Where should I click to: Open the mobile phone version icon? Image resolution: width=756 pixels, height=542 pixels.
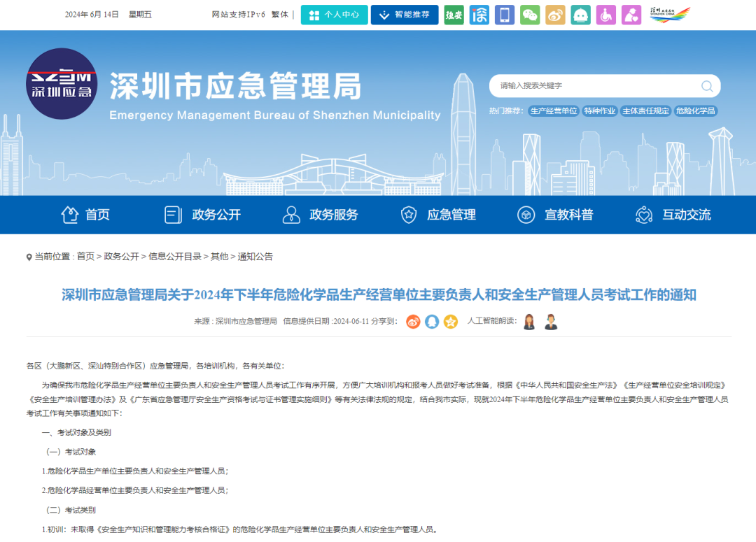point(505,15)
